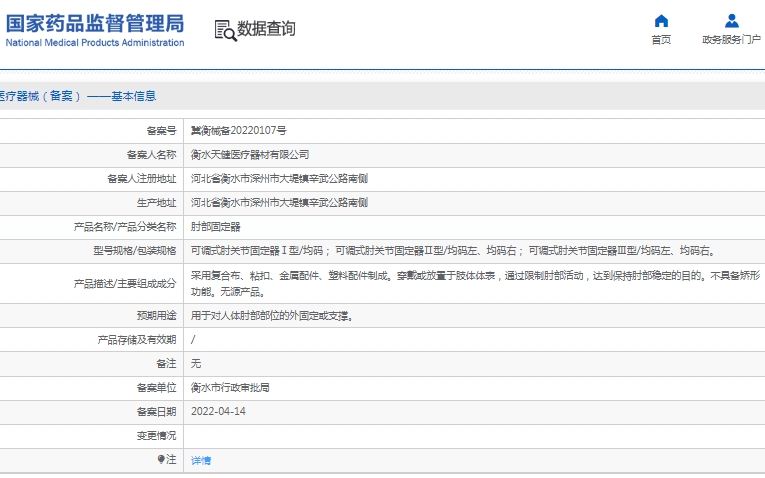Click the 预期用途 value text
This screenshot has height=478, width=765.
[x=272, y=316]
